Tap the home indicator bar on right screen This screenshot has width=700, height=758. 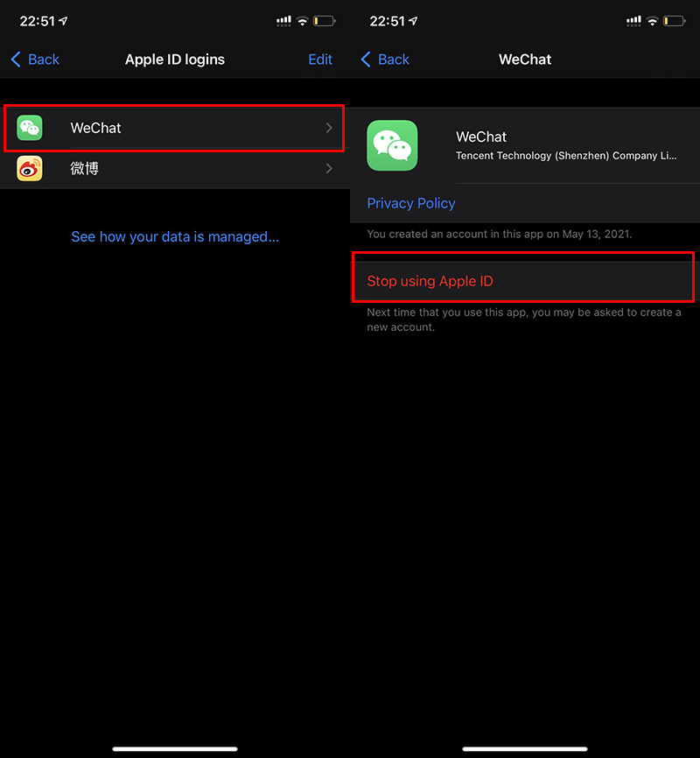(525, 749)
